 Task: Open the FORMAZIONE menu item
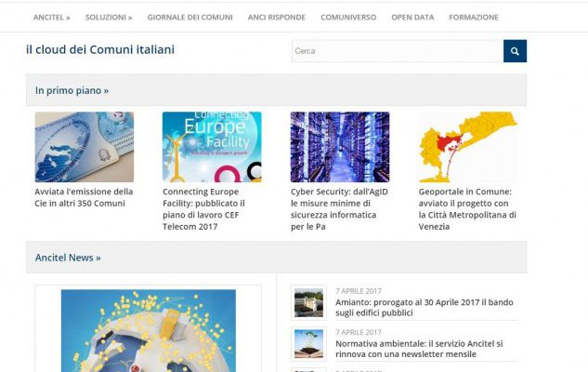tap(474, 18)
